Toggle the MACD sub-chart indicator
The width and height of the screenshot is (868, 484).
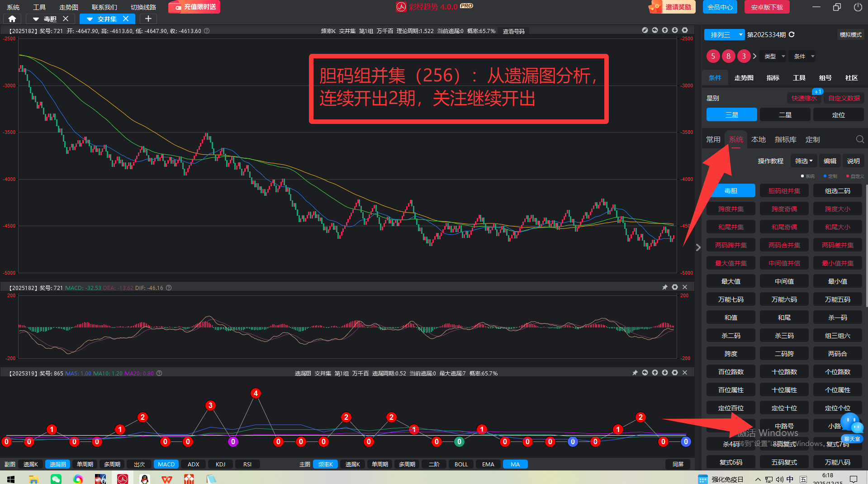click(166, 464)
